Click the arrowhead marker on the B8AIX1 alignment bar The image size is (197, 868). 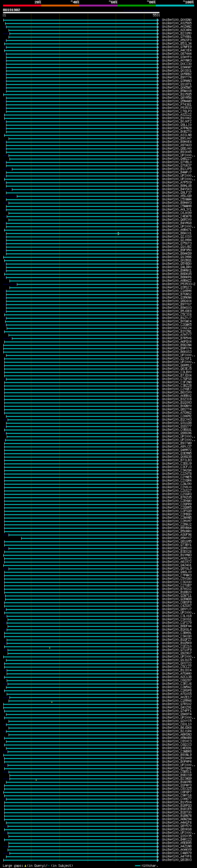119,233
